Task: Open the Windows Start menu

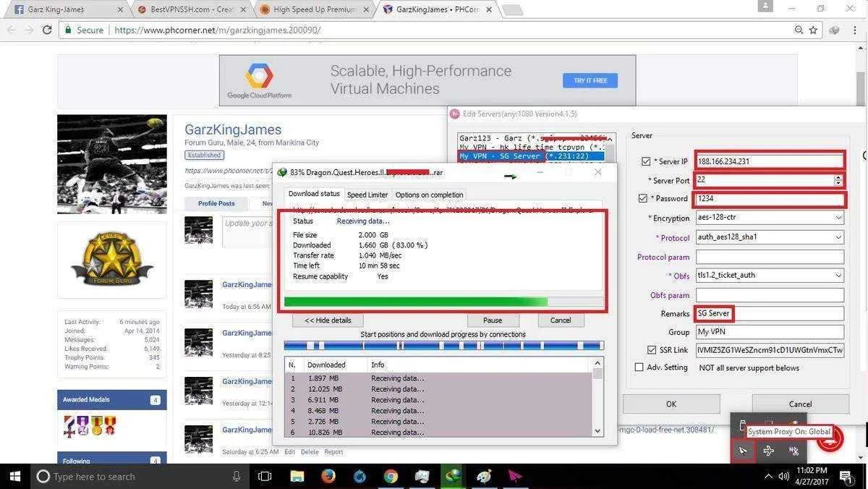Action: [14, 475]
